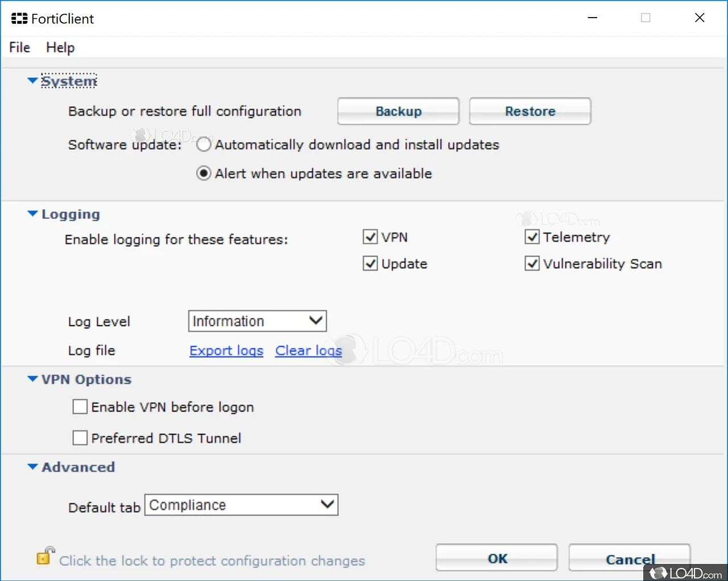The width and height of the screenshot is (728, 581).
Task: Click the 'Log file' label
Action: coord(92,351)
